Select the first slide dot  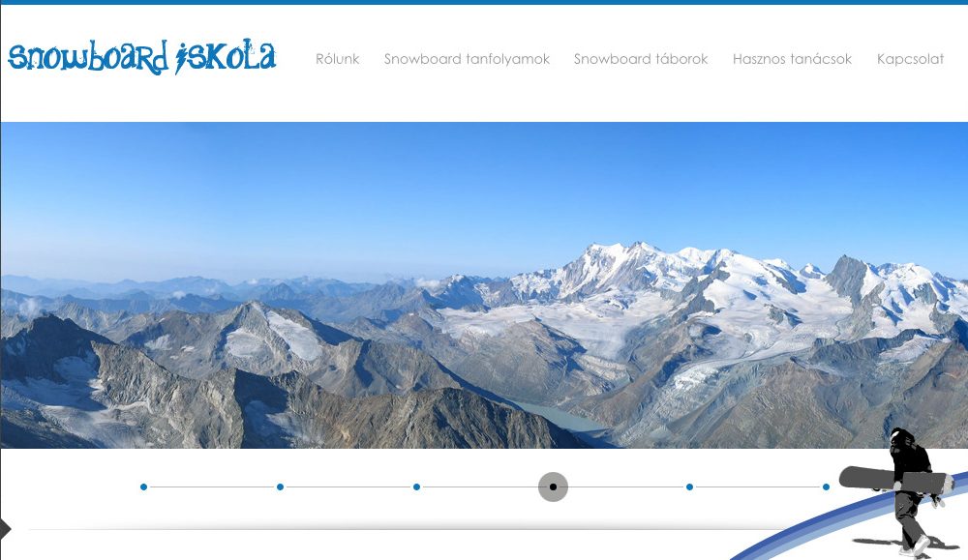(144, 486)
